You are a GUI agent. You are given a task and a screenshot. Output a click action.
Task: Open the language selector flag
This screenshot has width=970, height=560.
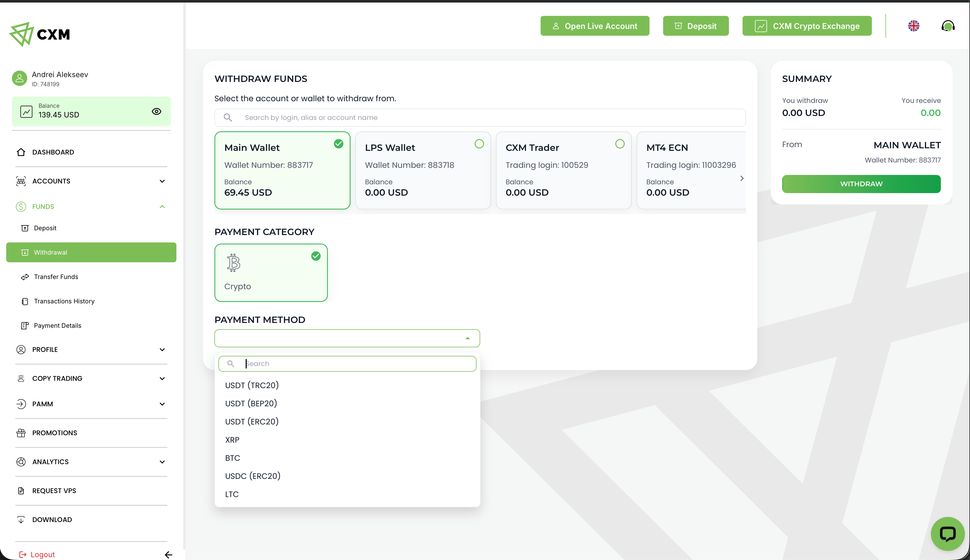pos(914,26)
